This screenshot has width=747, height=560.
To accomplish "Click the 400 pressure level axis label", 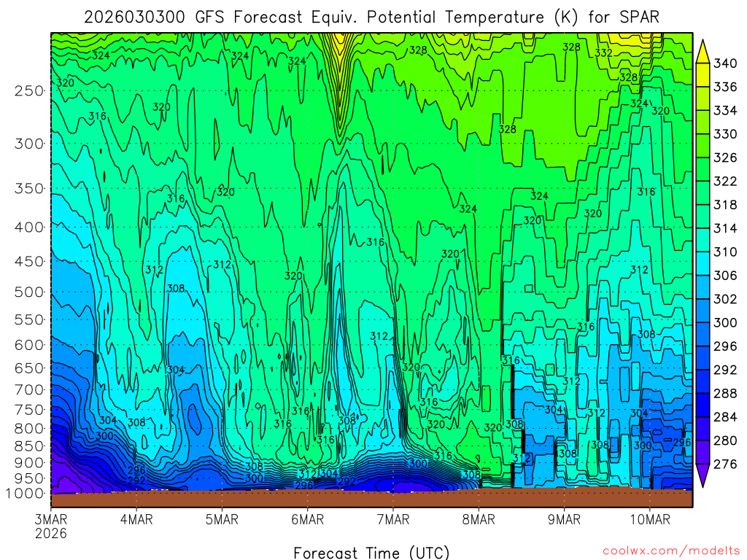I will click(29, 227).
